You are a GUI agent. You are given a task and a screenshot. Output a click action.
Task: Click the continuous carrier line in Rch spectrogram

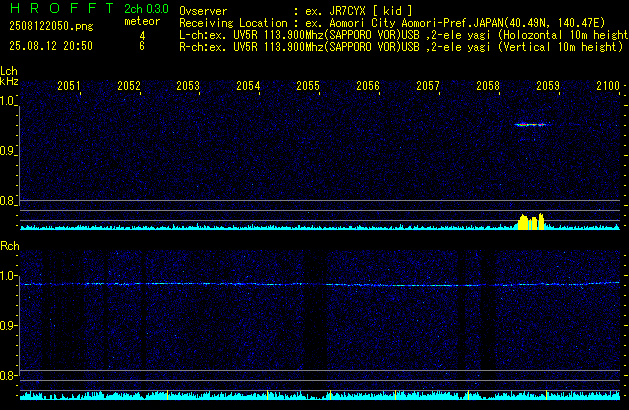point(320,284)
